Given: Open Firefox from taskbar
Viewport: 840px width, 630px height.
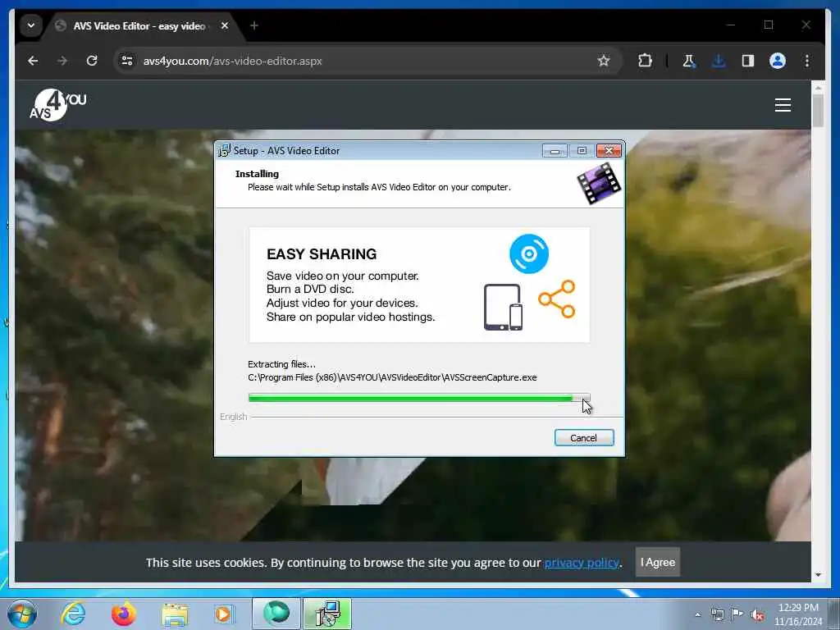Looking at the screenshot, I should point(124,614).
